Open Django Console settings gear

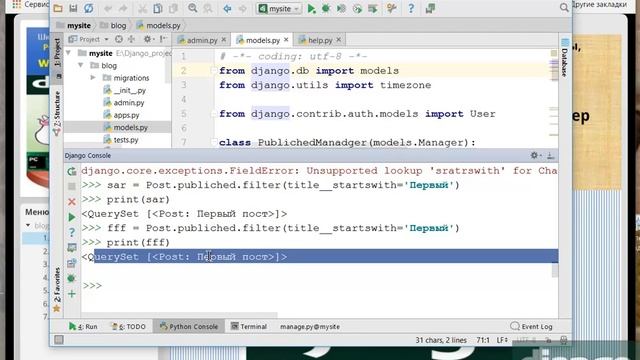point(535,155)
